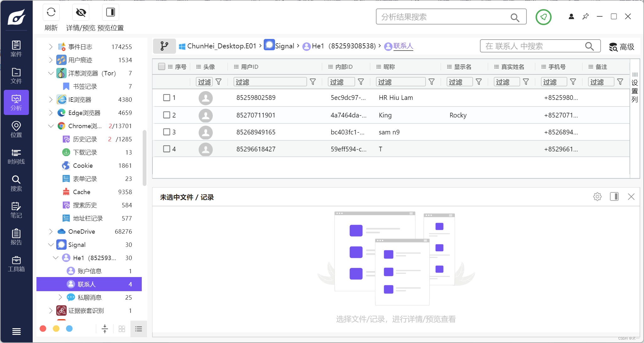The width and height of the screenshot is (644, 343).
Task: Expand the OneDrive tree node
Action: pos(51,231)
